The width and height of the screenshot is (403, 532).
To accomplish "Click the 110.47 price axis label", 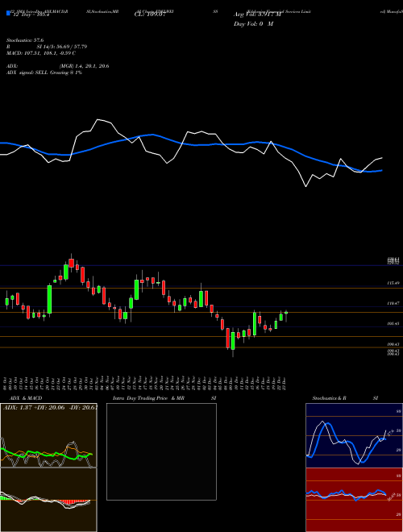I will click(393, 303).
